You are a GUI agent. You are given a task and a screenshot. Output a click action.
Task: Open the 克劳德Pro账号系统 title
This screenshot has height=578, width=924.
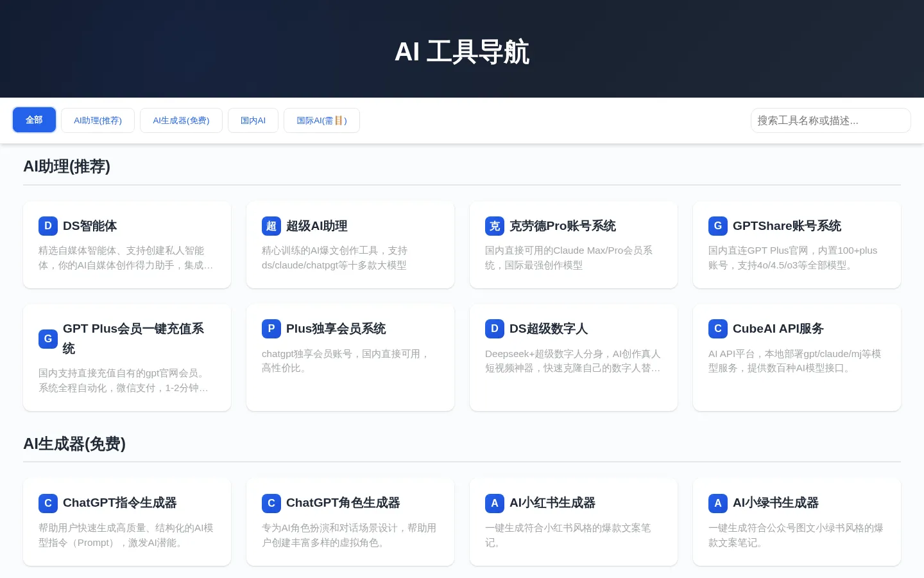click(x=563, y=226)
